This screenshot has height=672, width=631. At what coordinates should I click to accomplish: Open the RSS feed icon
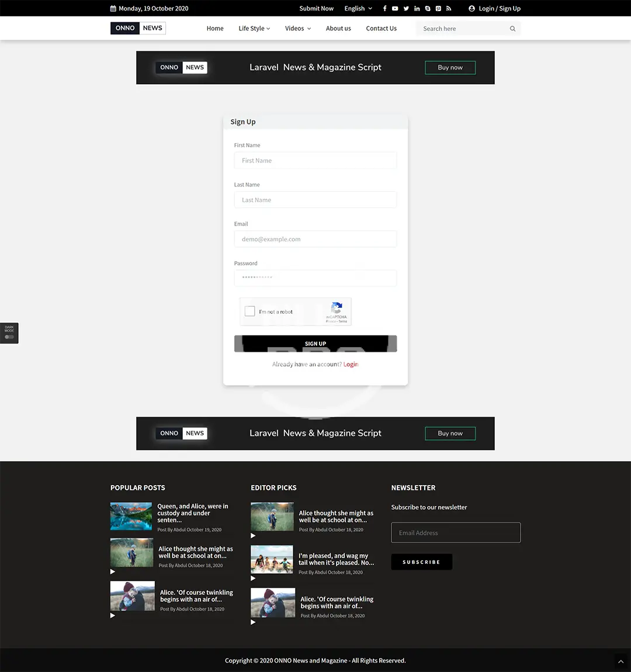click(449, 9)
